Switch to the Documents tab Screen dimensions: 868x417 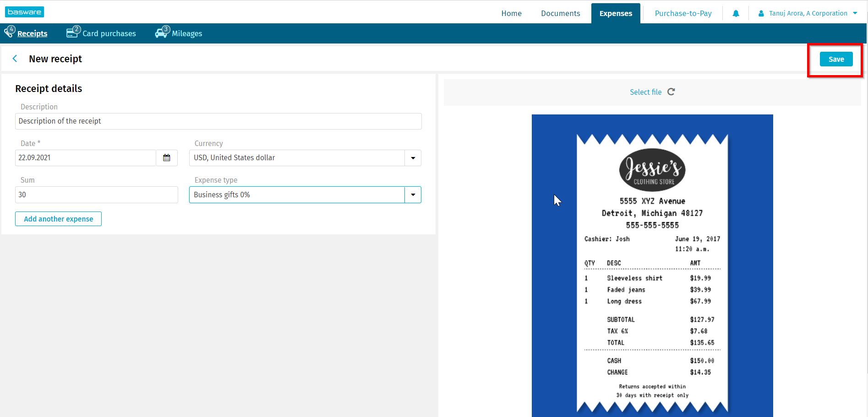point(560,13)
